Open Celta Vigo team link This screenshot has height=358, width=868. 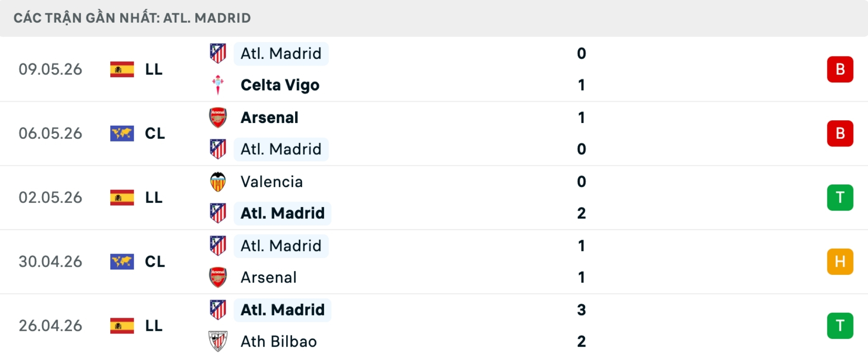[x=280, y=85]
